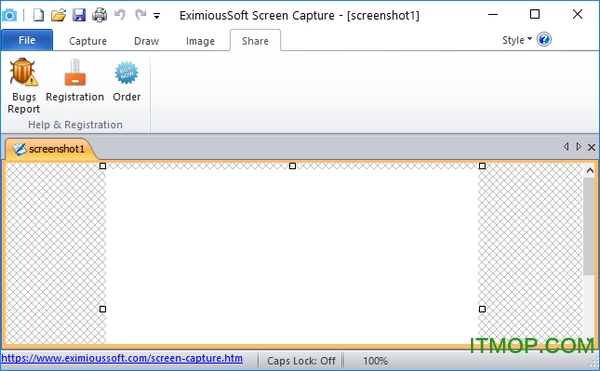The height and width of the screenshot is (371, 600).
Task: Click inside the white canvas area
Action: 292,256
